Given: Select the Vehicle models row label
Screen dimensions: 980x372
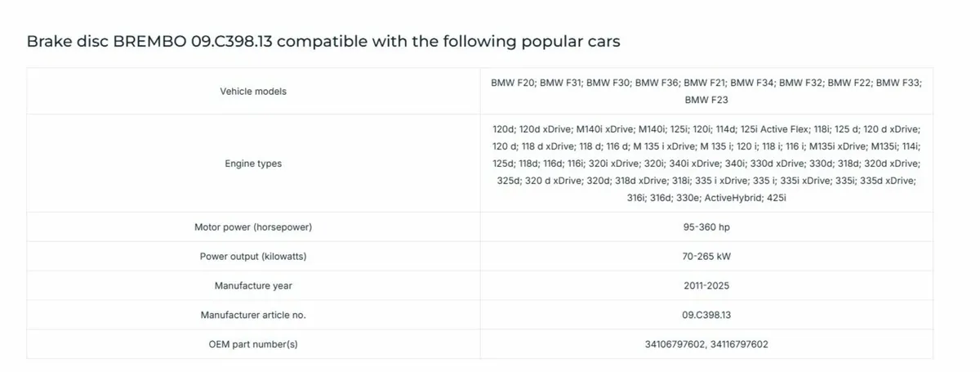Looking at the screenshot, I should tap(253, 92).
